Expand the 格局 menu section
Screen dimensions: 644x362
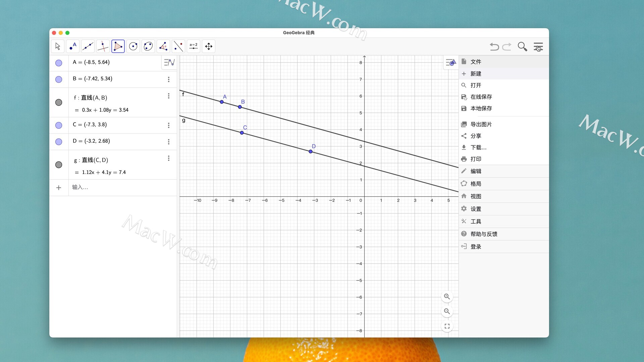(x=504, y=184)
